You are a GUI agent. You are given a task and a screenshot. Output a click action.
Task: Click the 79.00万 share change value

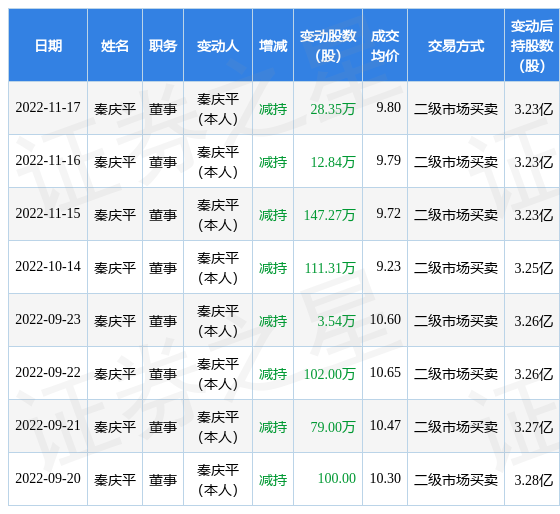[333, 427]
